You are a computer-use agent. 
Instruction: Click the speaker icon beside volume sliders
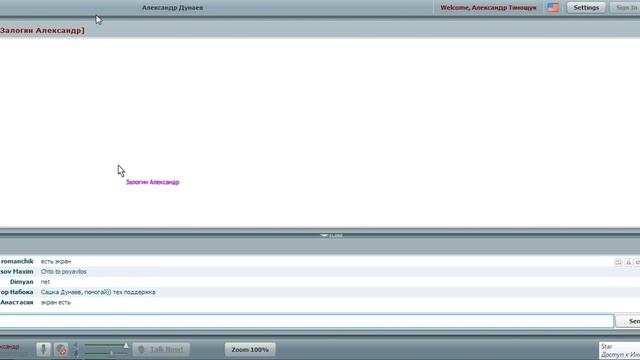76,346
